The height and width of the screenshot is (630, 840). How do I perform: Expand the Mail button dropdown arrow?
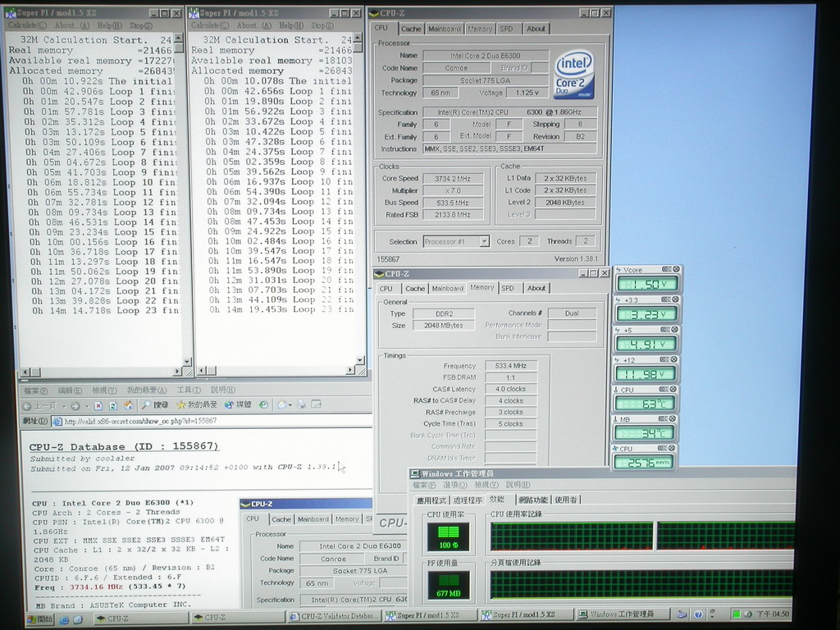pos(290,405)
